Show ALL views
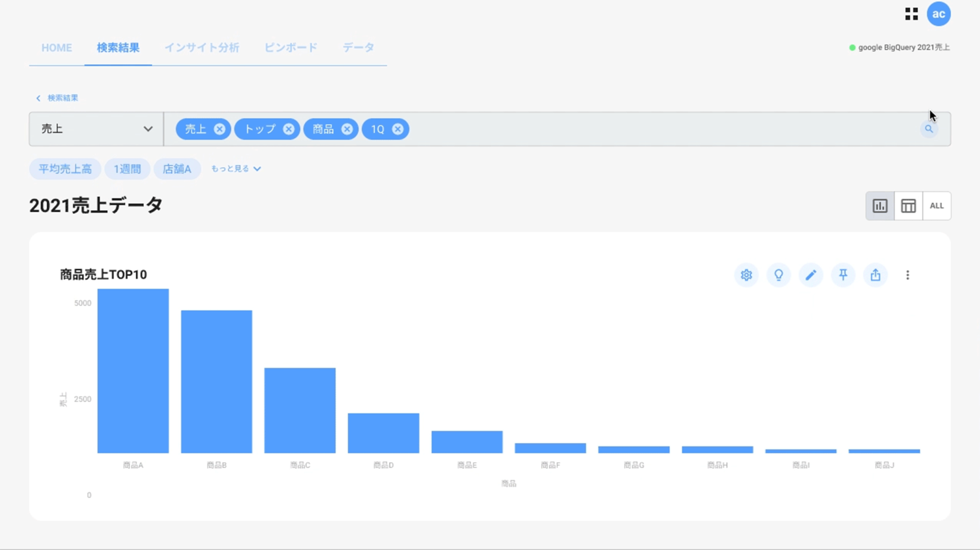Viewport: 980px width, 550px height. click(936, 206)
